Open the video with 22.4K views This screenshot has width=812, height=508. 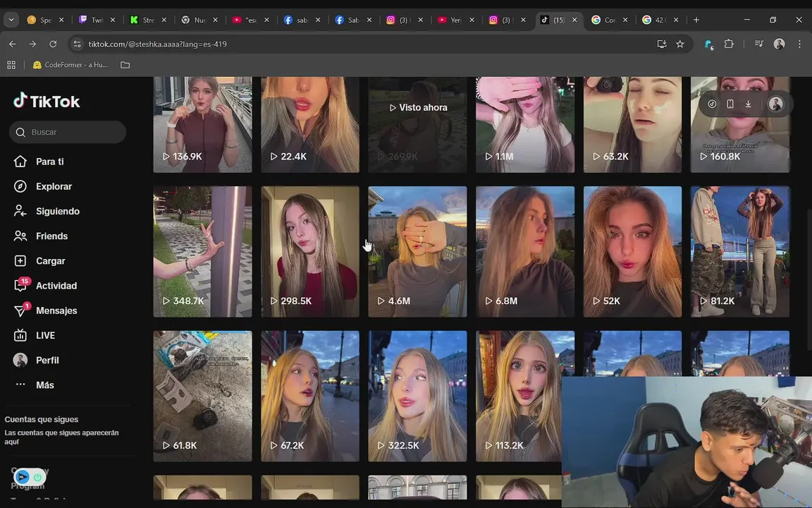point(310,124)
